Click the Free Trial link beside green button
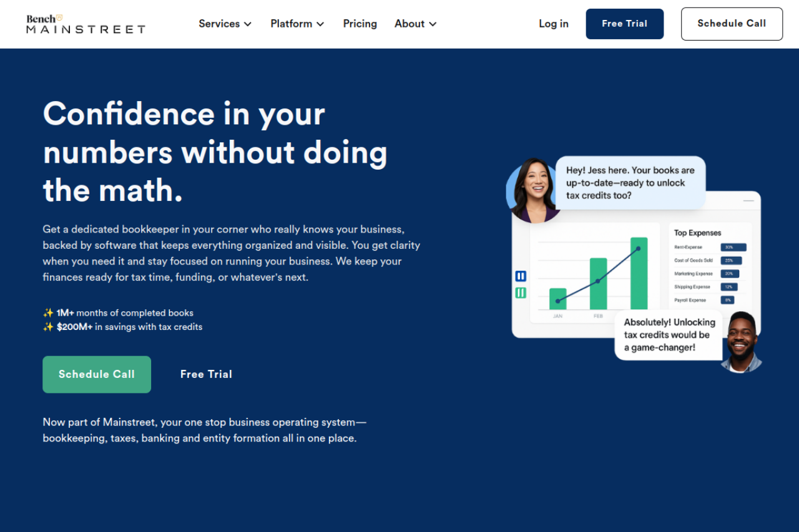 click(207, 374)
